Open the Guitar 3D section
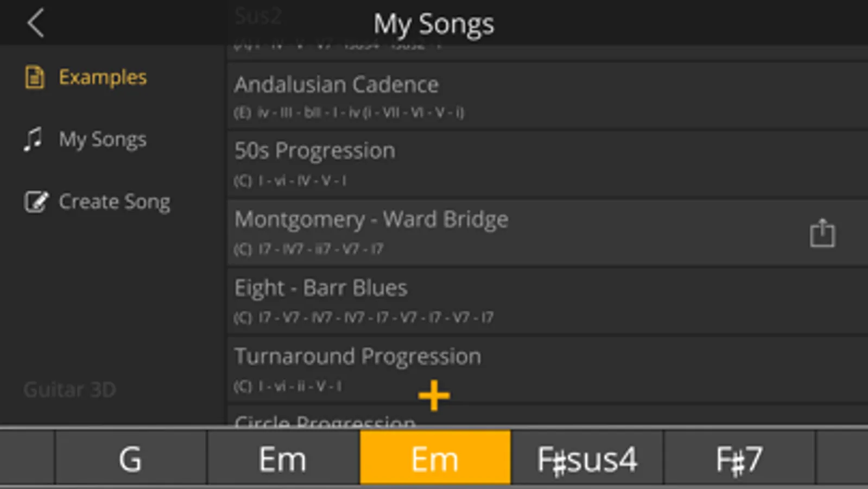 coord(69,389)
